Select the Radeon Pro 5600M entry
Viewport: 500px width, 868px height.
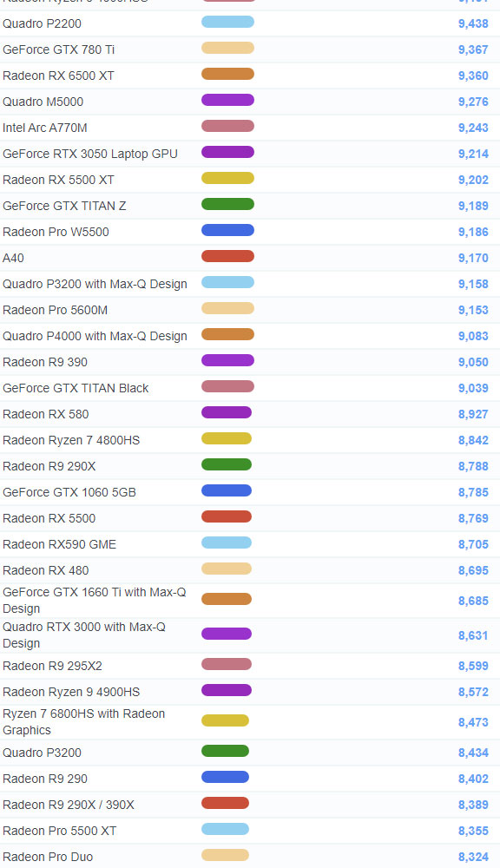tap(55, 310)
